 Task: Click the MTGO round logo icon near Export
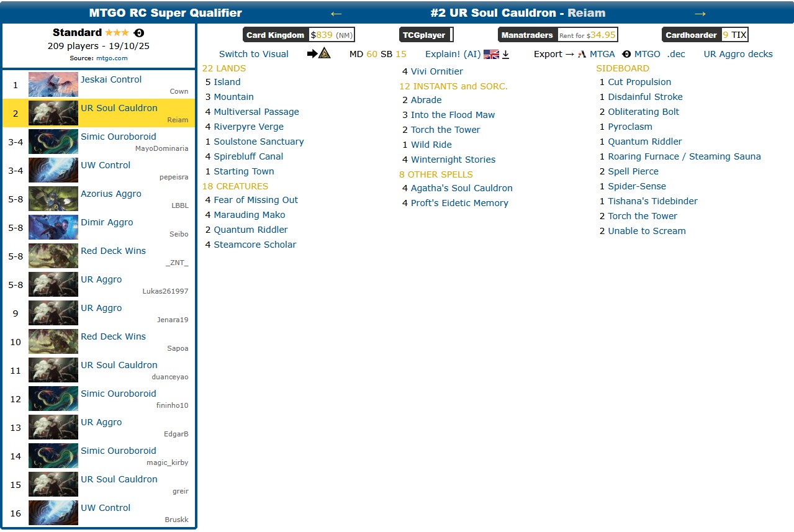[x=626, y=54]
